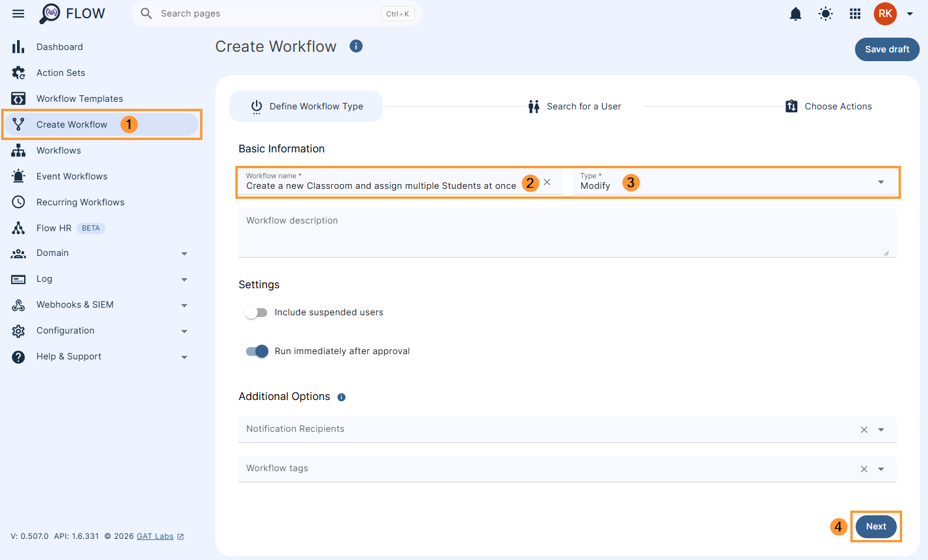Clear the Notification Recipients field

click(x=864, y=430)
